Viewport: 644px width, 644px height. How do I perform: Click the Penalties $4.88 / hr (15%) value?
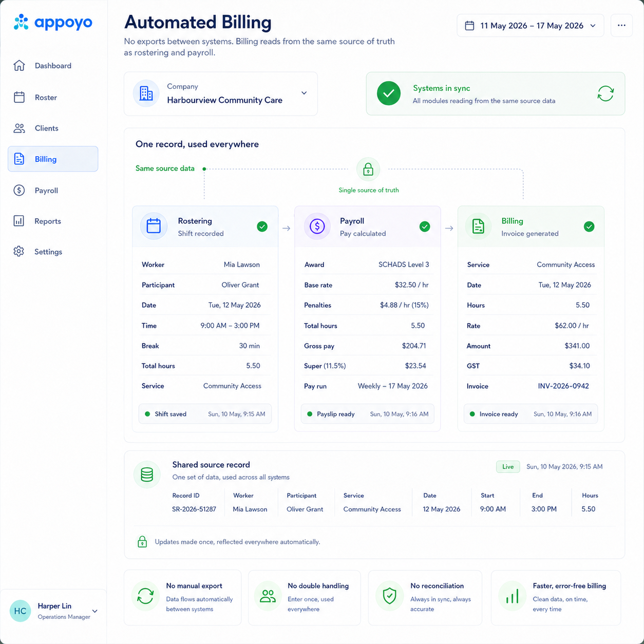point(404,305)
